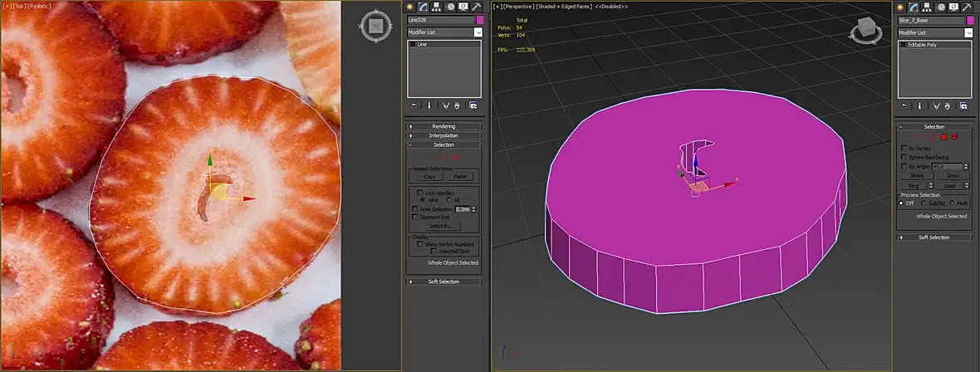Select the Alike radio button
Screen dimensions: 980x372
pos(423,200)
